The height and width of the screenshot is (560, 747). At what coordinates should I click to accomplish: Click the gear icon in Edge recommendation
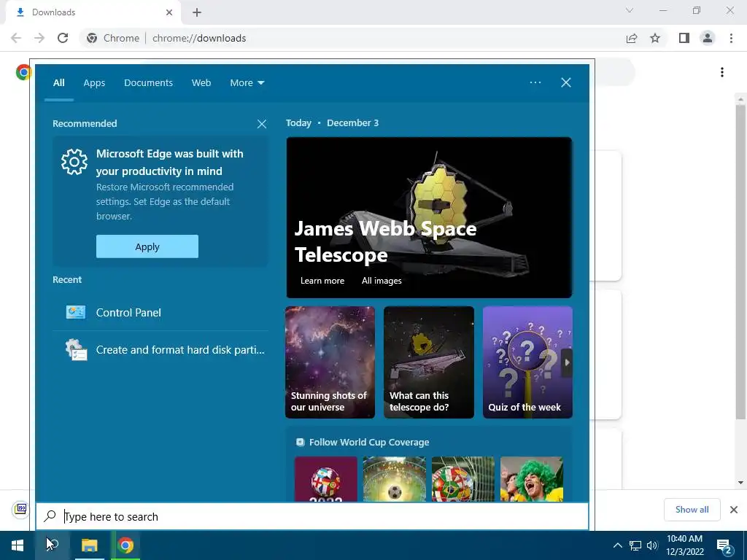[x=74, y=161]
